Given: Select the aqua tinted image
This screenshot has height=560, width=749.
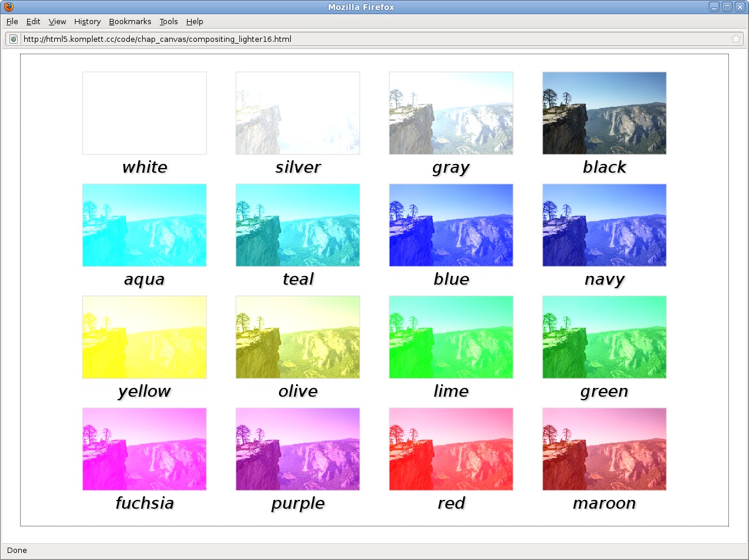Looking at the screenshot, I should tap(144, 225).
